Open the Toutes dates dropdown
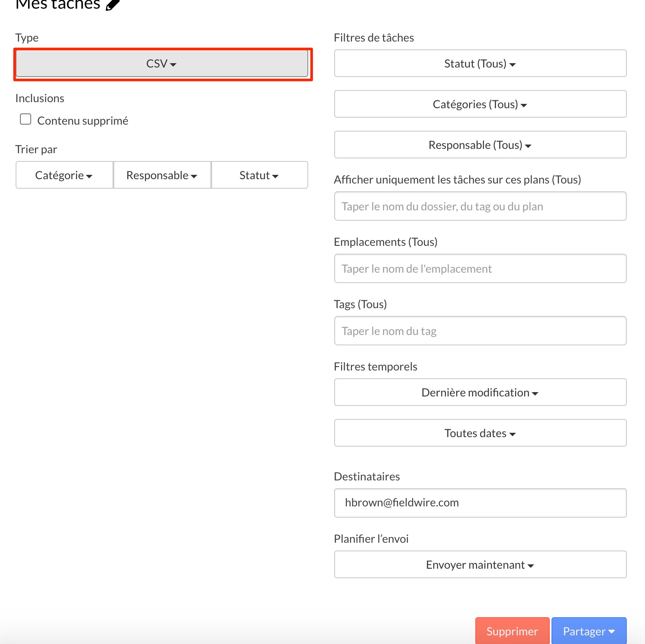 [480, 433]
